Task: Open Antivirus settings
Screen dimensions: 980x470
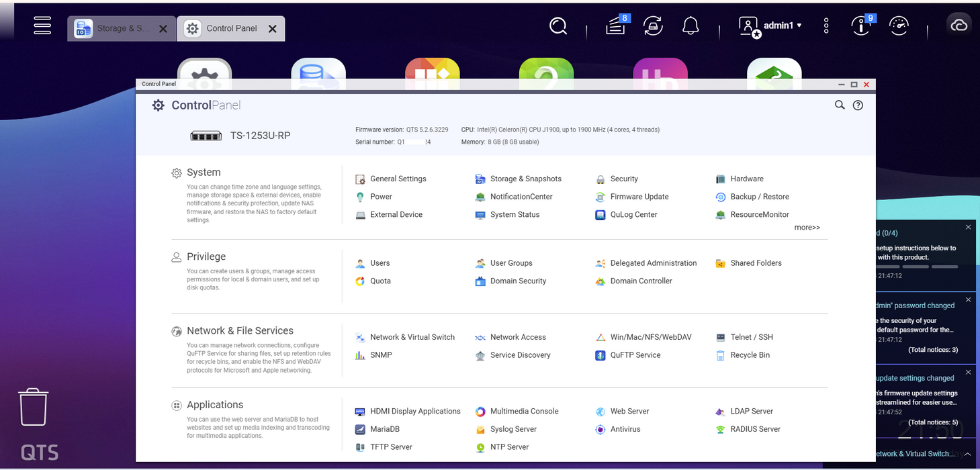Action: 618,430
